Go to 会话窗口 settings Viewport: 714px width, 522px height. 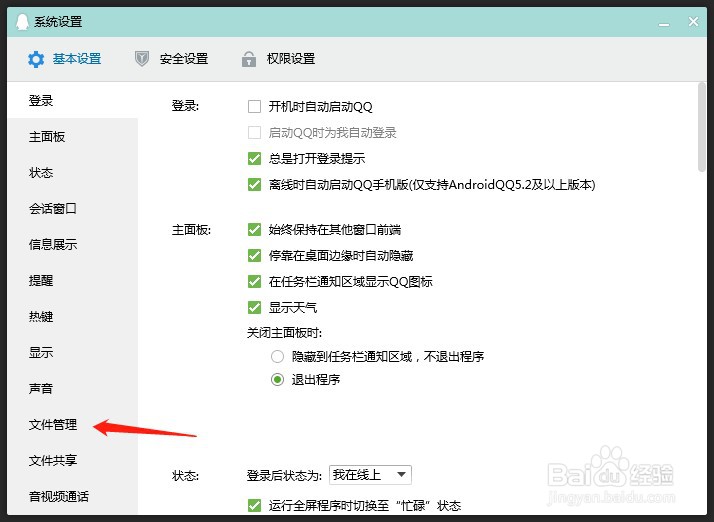(72, 209)
